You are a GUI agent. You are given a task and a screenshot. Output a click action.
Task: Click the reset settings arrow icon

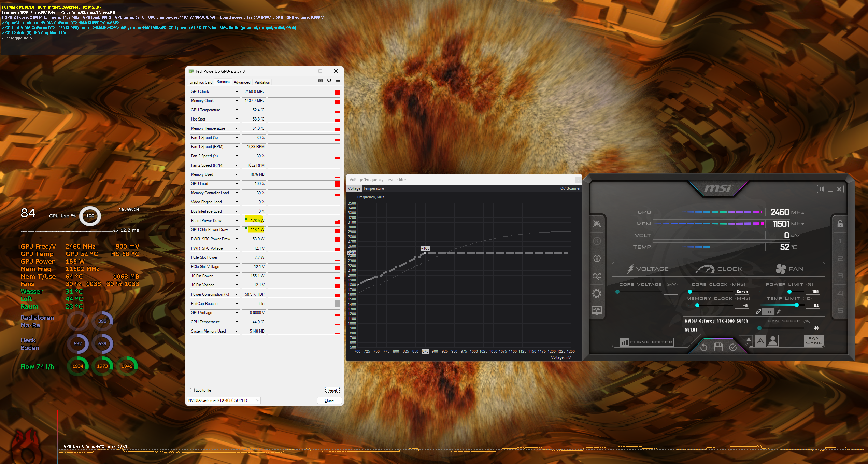point(703,347)
